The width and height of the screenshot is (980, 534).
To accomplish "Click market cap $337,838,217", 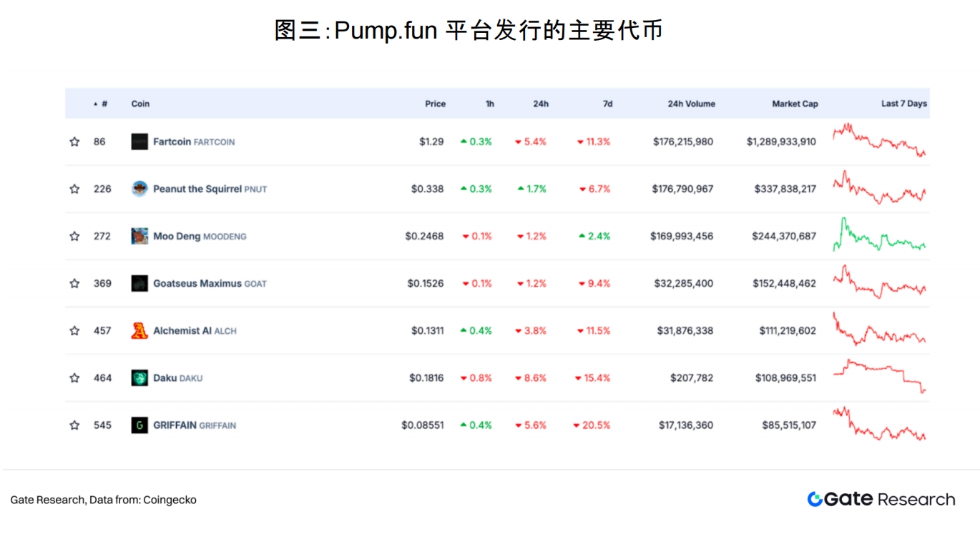I will tap(785, 189).
